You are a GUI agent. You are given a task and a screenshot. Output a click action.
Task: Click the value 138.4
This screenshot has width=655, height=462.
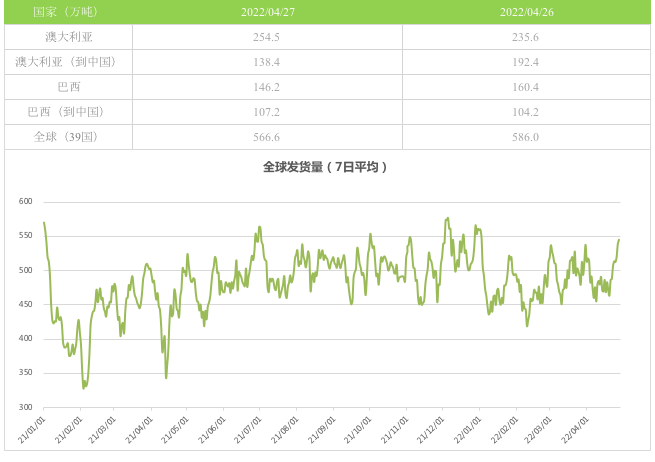[266, 62]
